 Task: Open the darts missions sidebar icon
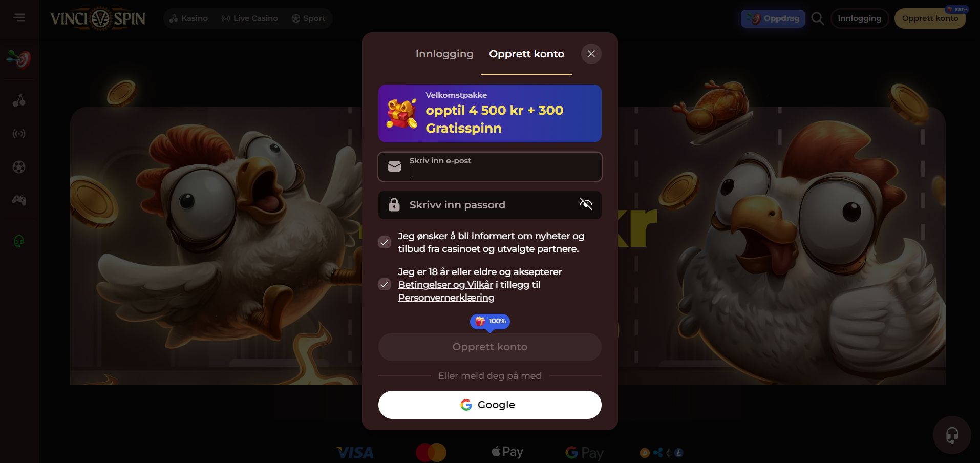coord(19,59)
